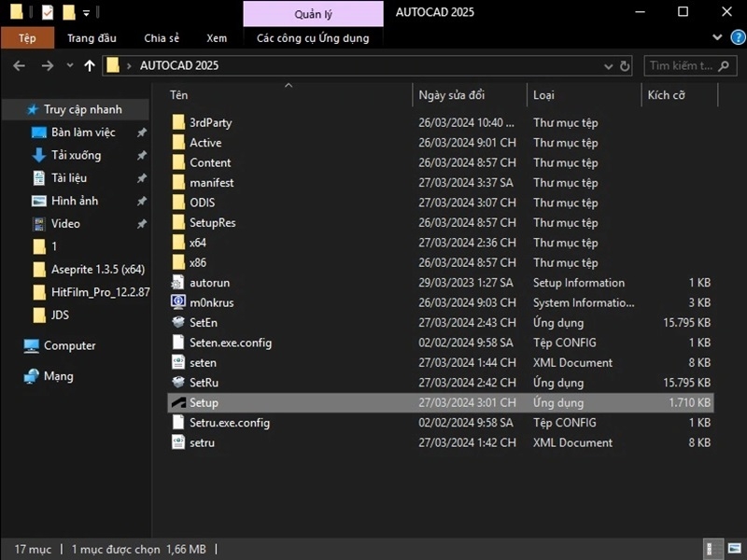
Task: Expand the navigation history chevron near back arrow
Action: tap(69, 65)
